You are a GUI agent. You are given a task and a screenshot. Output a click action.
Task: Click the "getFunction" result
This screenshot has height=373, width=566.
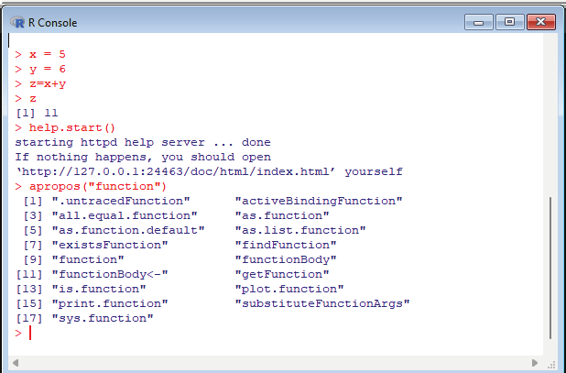(x=282, y=274)
